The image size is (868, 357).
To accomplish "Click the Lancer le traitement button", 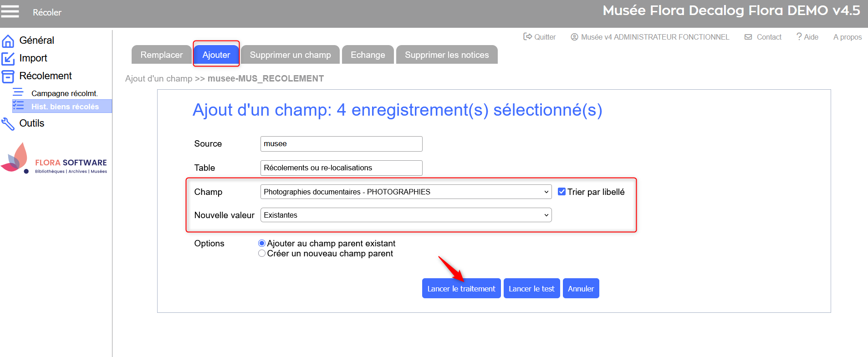I will coord(461,289).
